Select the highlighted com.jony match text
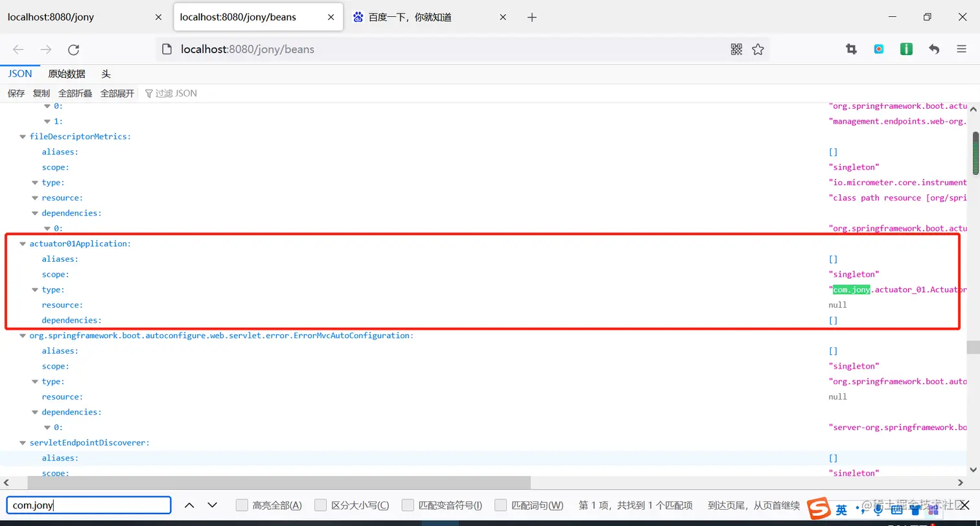Image resolution: width=980 pixels, height=526 pixels. pyautogui.click(x=852, y=290)
